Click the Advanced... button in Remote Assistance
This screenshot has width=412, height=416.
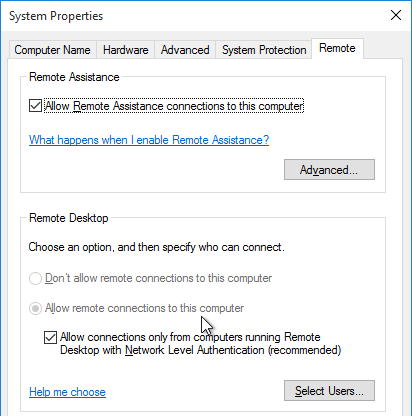329,170
